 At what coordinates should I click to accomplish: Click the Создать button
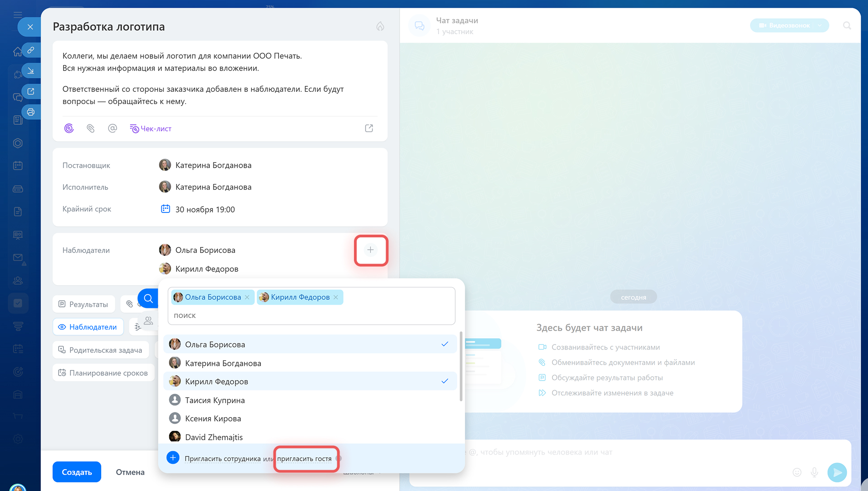point(77,472)
